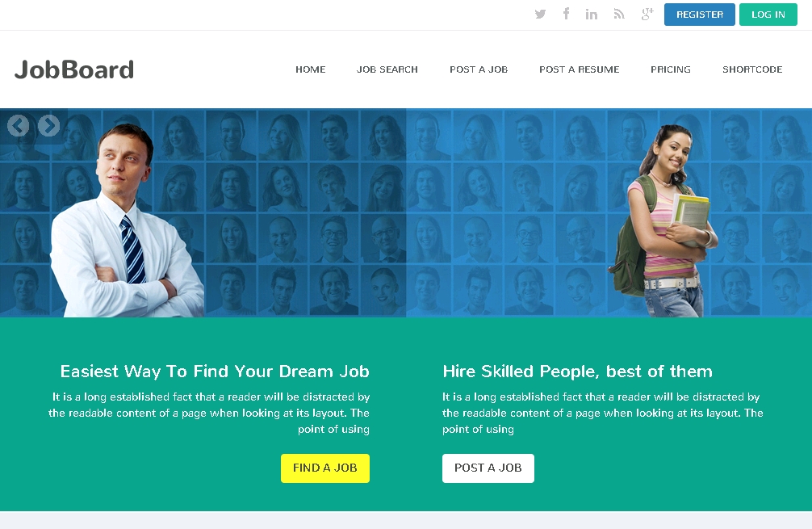Open the Google Plus icon
Image resolution: width=812 pixels, height=529 pixels.
(647, 14)
